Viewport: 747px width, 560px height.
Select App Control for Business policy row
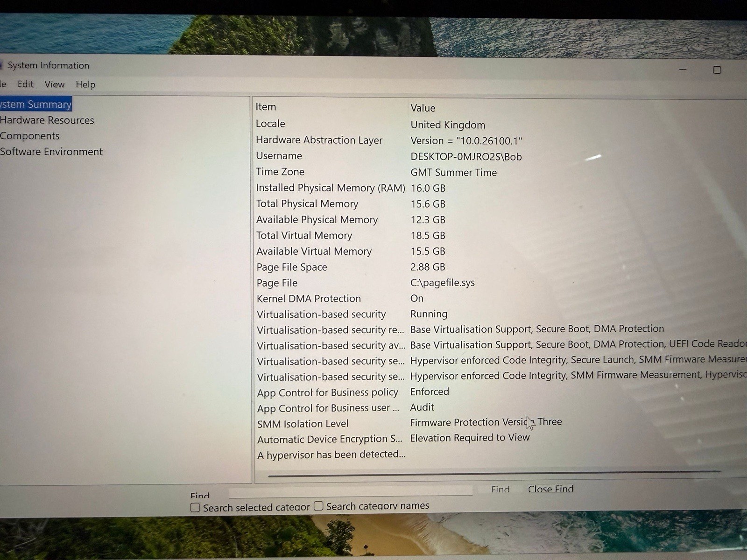pyautogui.click(x=500, y=392)
